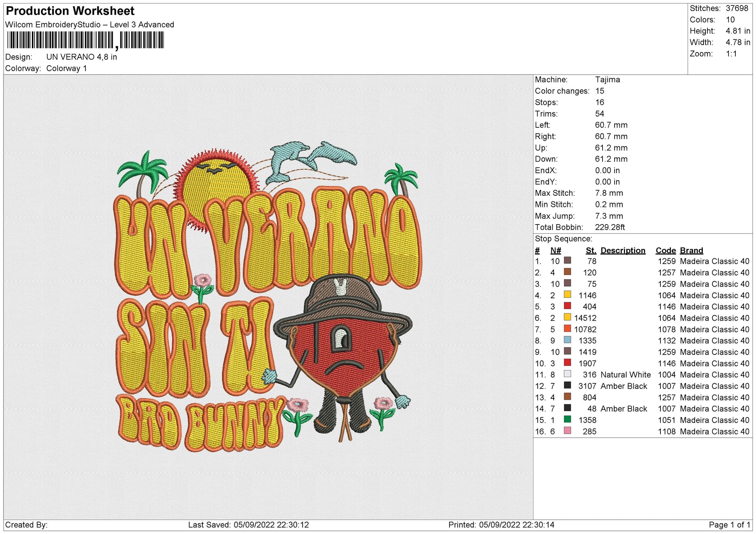The width and height of the screenshot is (756, 534).
Task: Select the yellow swatch in stop 6
Action: (568, 317)
